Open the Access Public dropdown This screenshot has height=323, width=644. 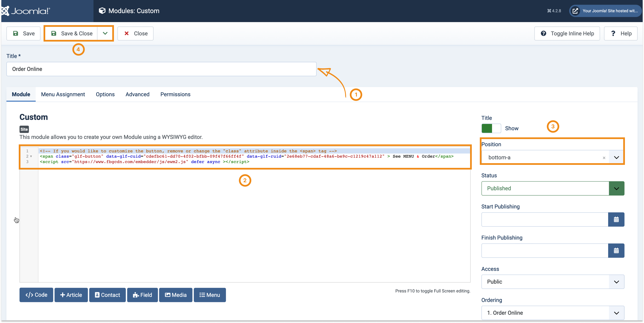[553, 282]
